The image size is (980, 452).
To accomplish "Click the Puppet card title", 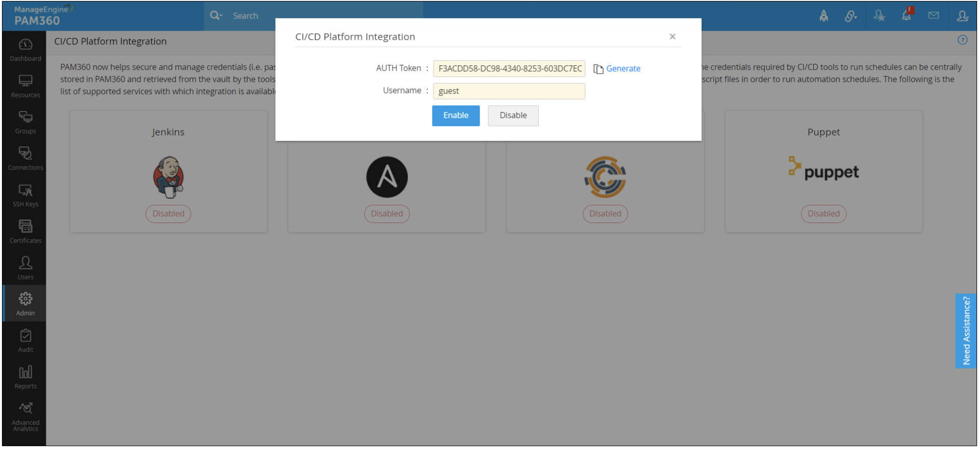I will coord(823,132).
